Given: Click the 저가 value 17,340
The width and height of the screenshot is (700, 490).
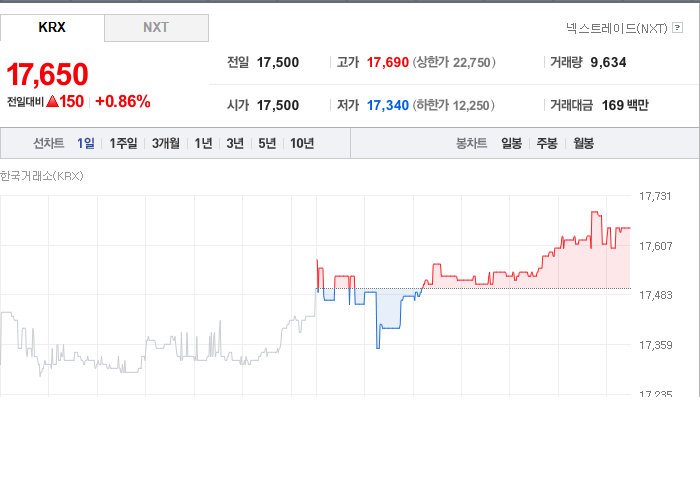Looking at the screenshot, I should click(x=388, y=105).
